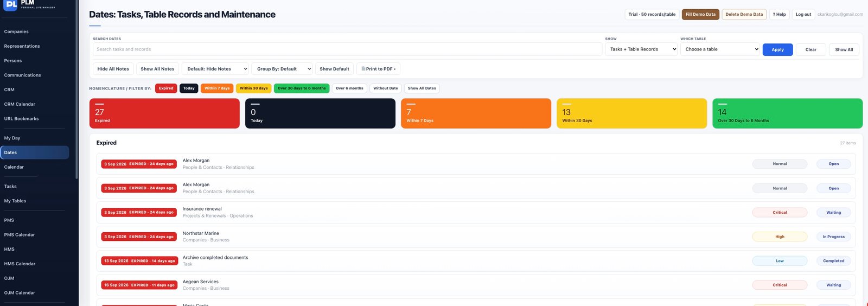Screen dimensions: 868x306
Task: Open Calendar in the sidebar
Action: pyautogui.click(x=14, y=167)
